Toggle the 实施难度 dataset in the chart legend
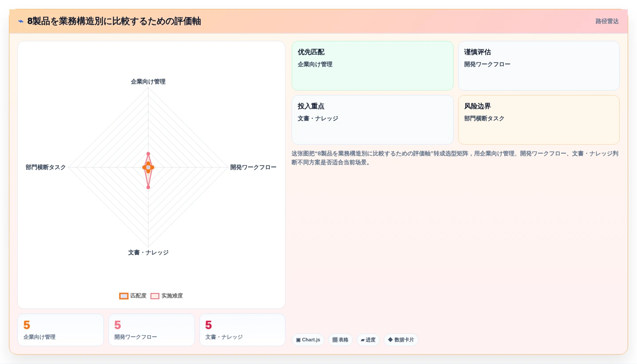The width and height of the screenshot is (637, 364). point(166,296)
